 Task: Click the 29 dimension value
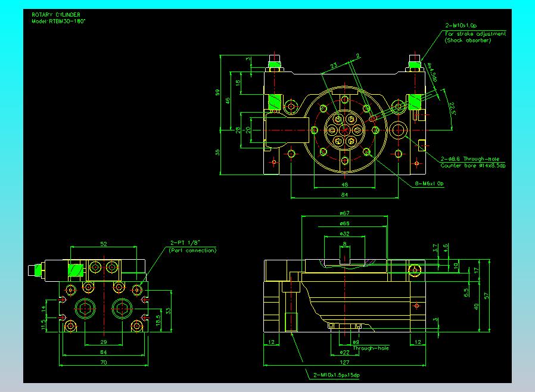104,342
